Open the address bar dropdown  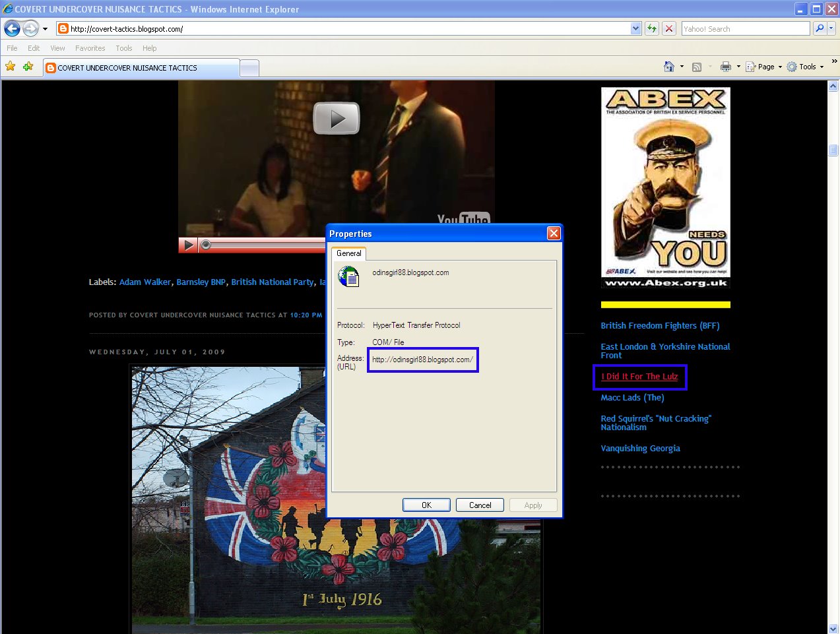point(635,28)
